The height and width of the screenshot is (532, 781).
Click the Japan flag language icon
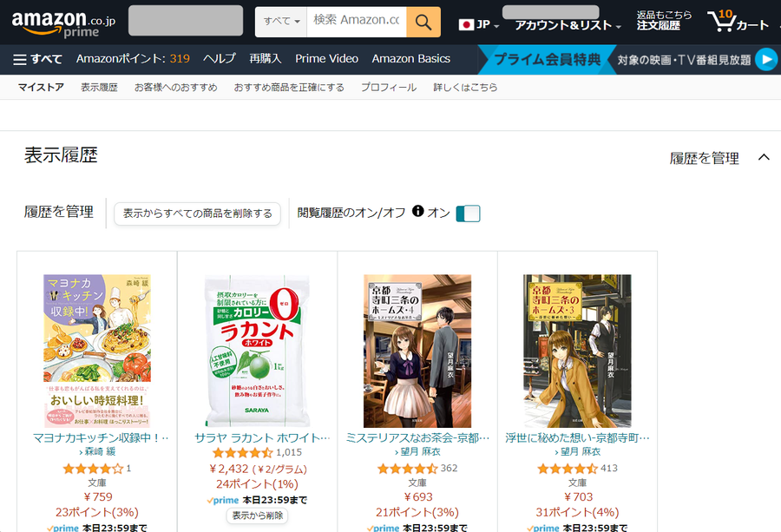point(466,24)
